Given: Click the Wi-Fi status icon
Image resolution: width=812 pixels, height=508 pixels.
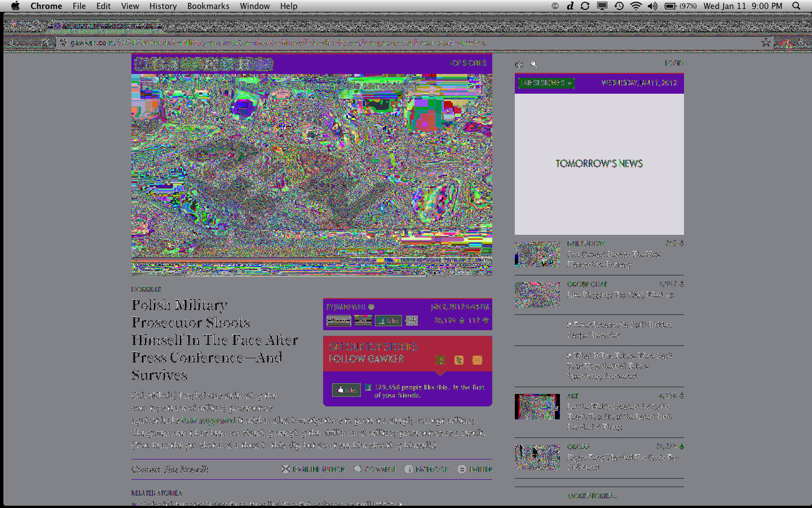Looking at the screenshot, I should point(636,6).
